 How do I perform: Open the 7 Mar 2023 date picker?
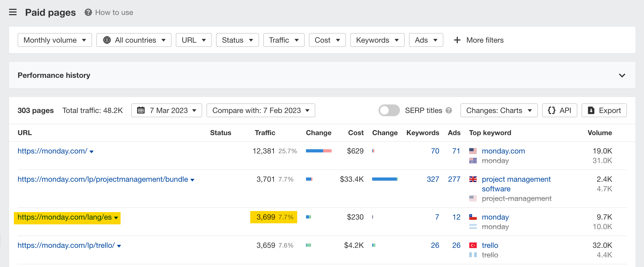pos(167,110)
